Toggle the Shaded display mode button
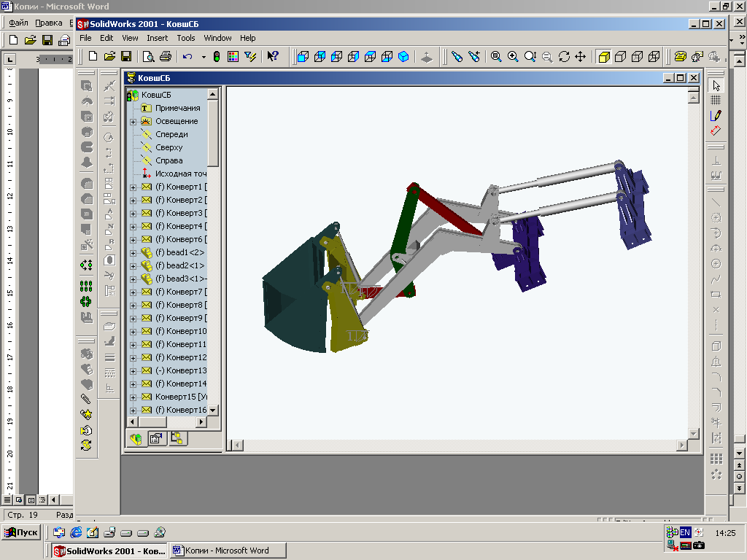Image resolution: width=747 pixels, height=560 pixels. [x=603, y=56]
